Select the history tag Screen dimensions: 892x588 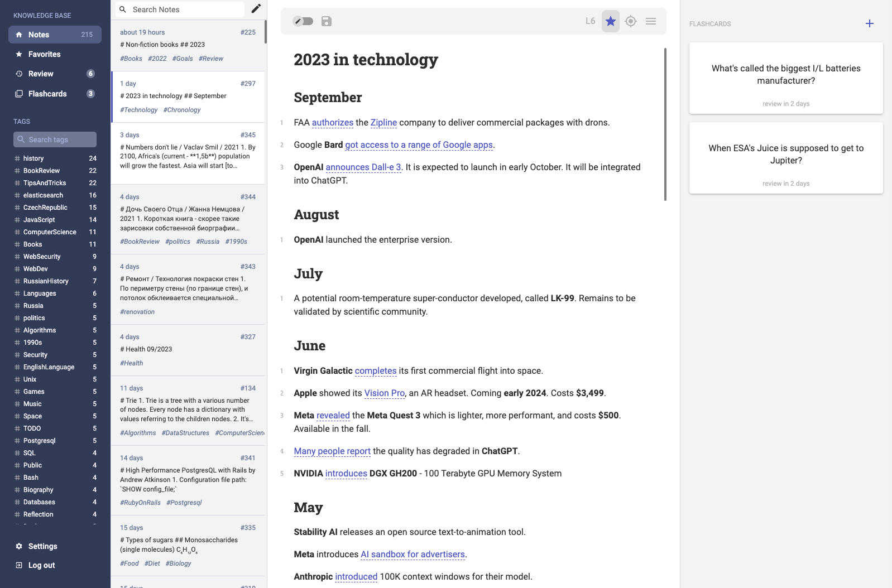(55, 158)
